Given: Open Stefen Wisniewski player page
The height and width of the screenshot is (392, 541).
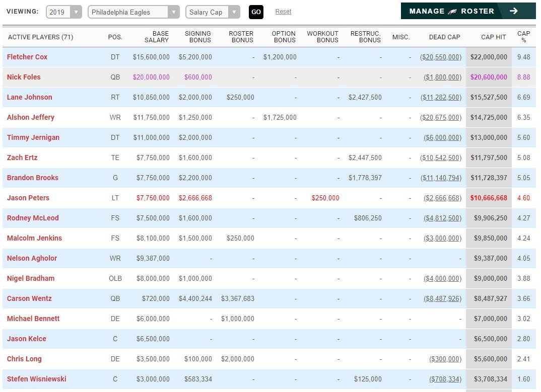Looking at the screenshot, I should tap(37, 379).
